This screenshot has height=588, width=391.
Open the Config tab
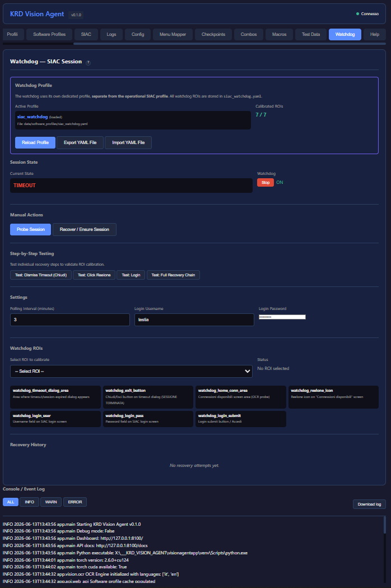click(x=138, y=35)
